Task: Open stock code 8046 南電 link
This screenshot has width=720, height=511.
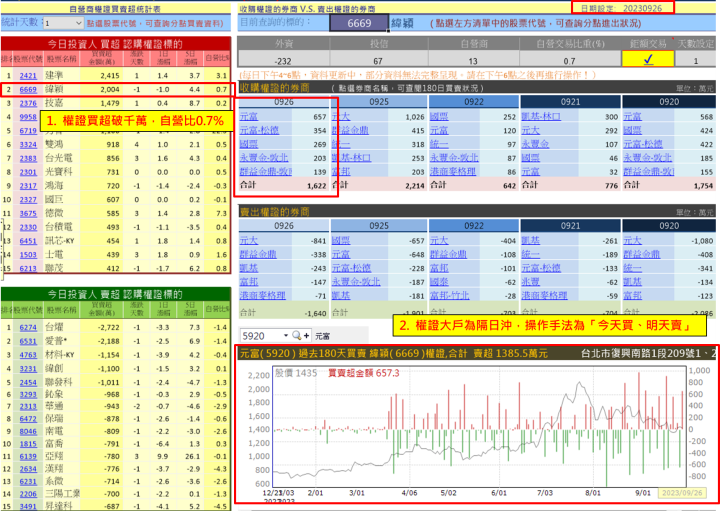Action: pos(28,431)
